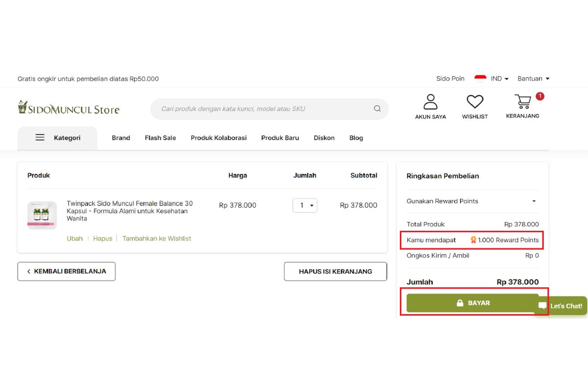Screen dimensions: 588x392
Task: Expand the IND language dropdown
Action: click(500, 78)
